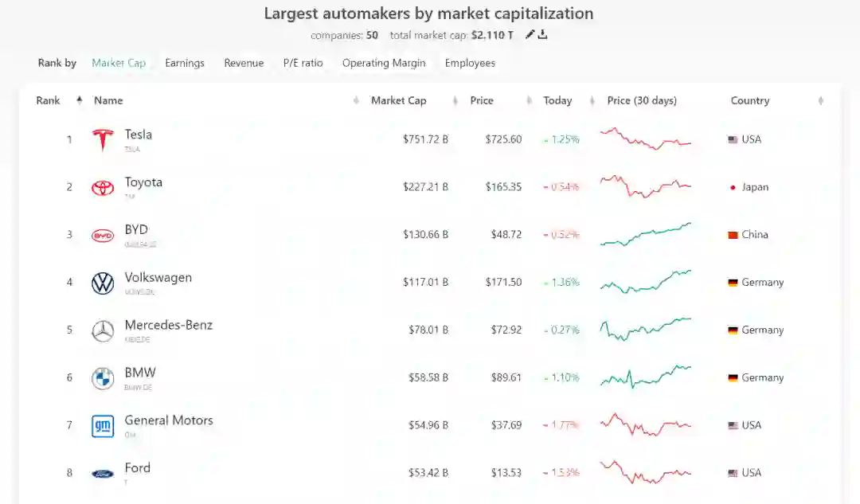Click the Ford oval logo

click(x=103, y=474)
